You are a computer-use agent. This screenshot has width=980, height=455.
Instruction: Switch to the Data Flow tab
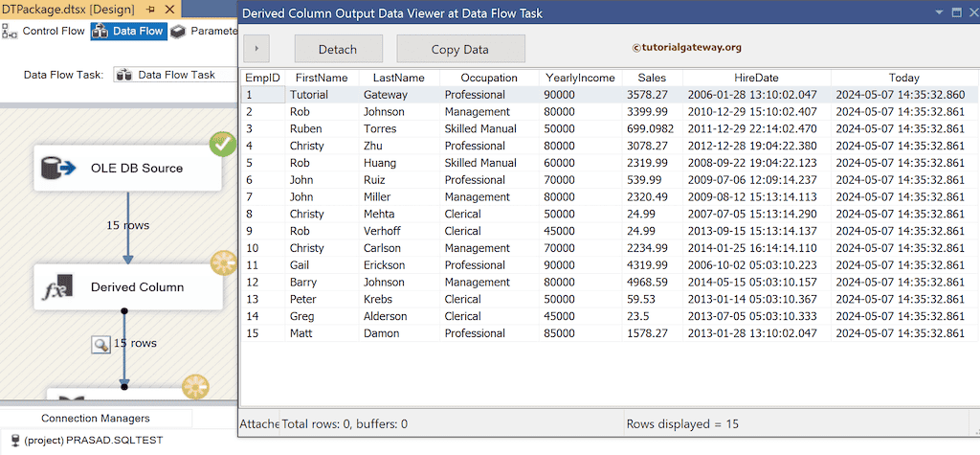pyautogui.click(x=129, y=32)
